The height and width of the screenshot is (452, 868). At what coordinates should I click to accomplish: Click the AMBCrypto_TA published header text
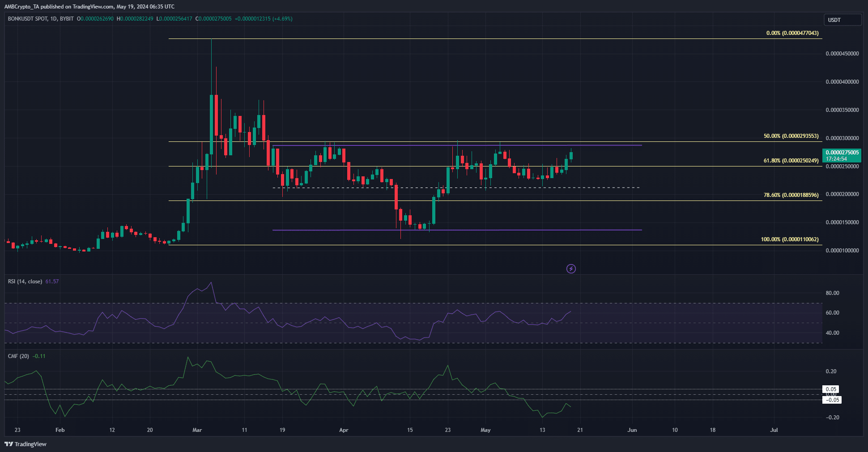pos(89,7)
